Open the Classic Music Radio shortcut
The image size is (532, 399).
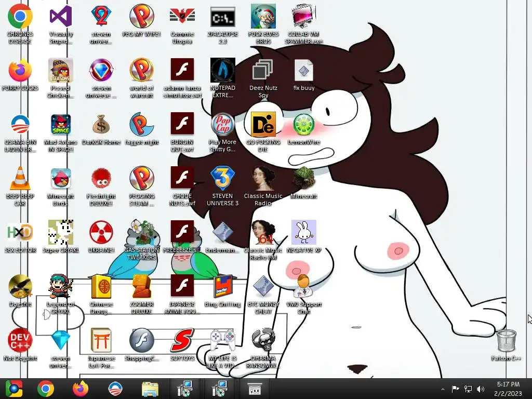pyautogui.click(x=263, y=178)
